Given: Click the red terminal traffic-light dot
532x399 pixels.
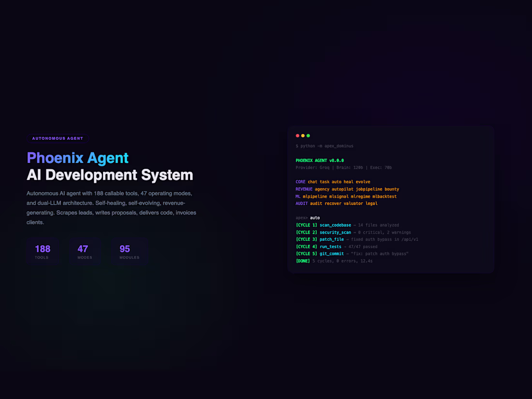Looking at the screenshot, I should (297, 136).
